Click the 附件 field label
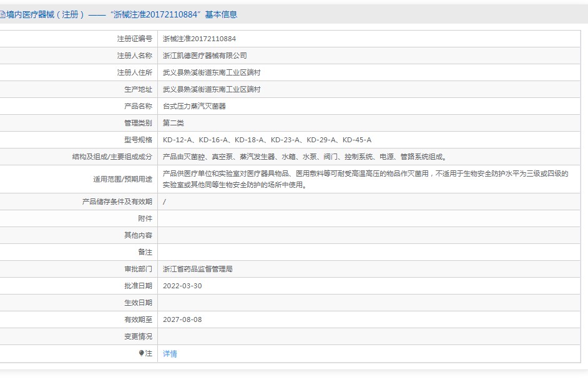Viewport: 588px width, 380px height. [x=145, y=218]
